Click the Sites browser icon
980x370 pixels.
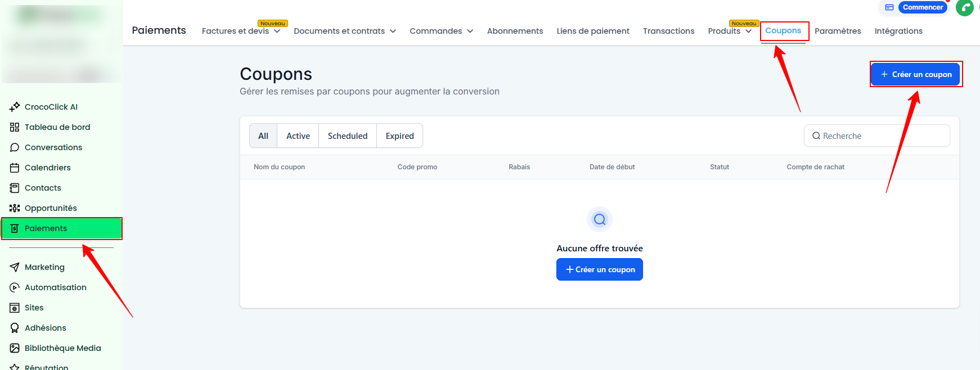(x=15, y=308)
